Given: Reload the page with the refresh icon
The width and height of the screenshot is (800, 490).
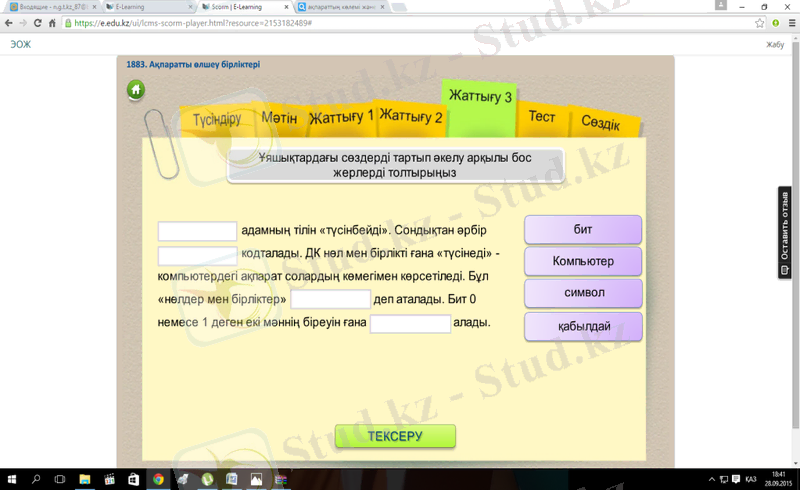Looking at the screenshot, I should (37, 23).
